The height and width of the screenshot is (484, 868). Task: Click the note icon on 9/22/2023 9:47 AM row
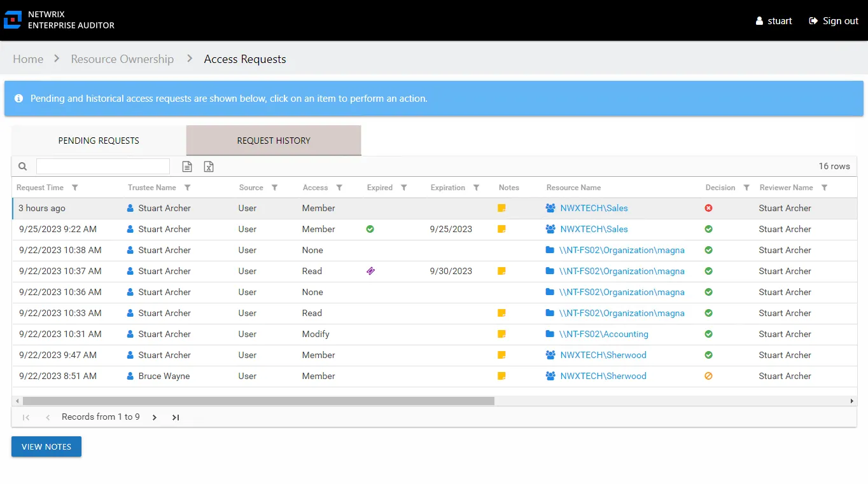[x=501, y=355]
